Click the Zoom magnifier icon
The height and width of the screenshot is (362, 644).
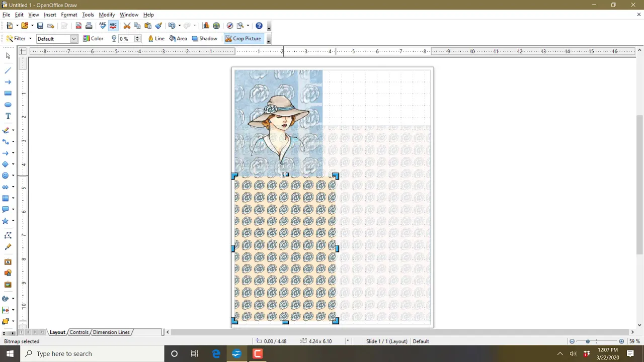click(240, 26)
